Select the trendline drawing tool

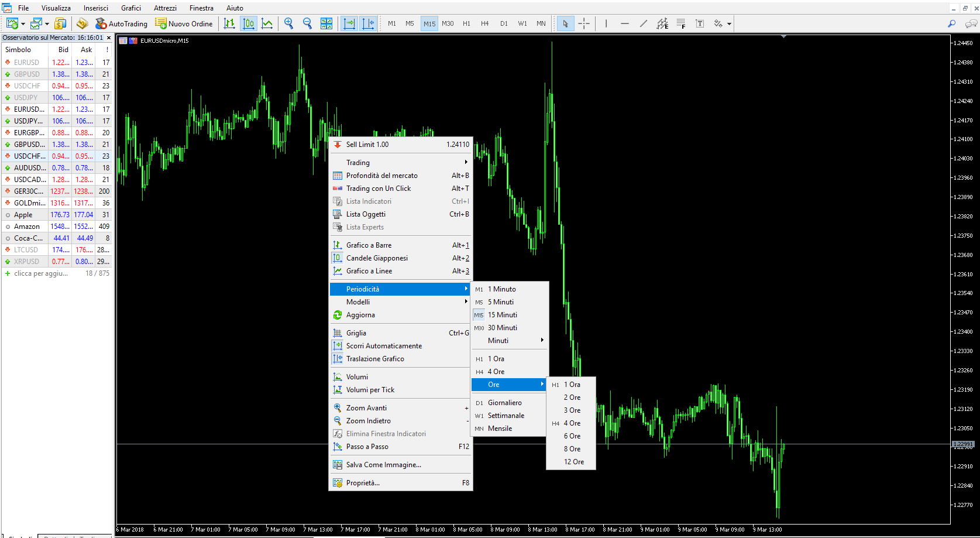pos(644,23)
